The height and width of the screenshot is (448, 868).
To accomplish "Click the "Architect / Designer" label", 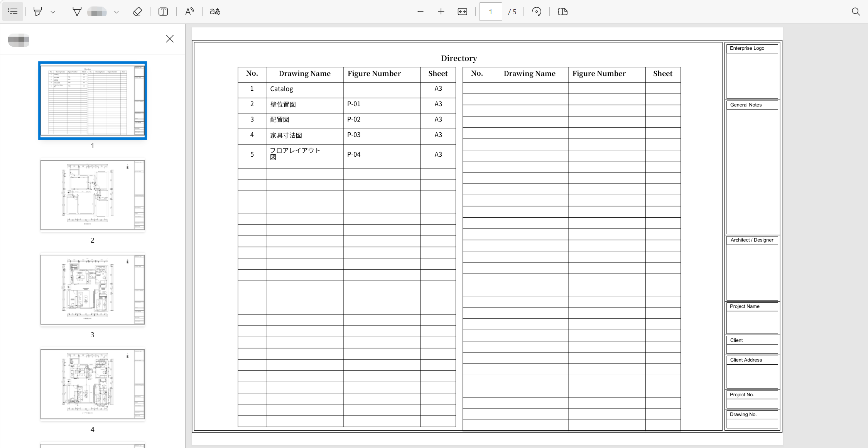I will pos(752,240).
